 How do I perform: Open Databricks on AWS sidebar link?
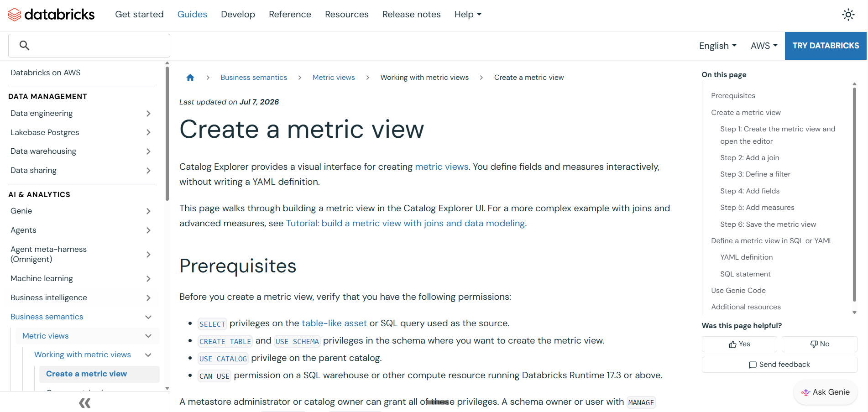pos(46,73)
